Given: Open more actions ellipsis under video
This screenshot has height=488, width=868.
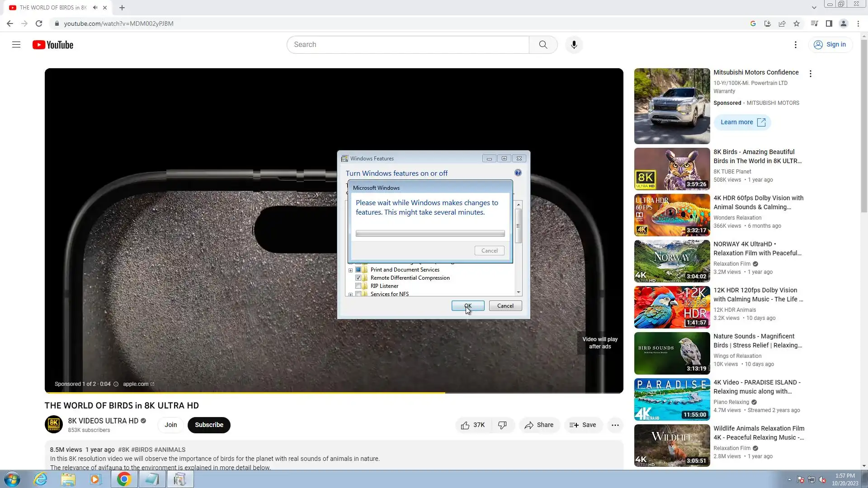Looking at the screenshot, I should tap(615, 425).
